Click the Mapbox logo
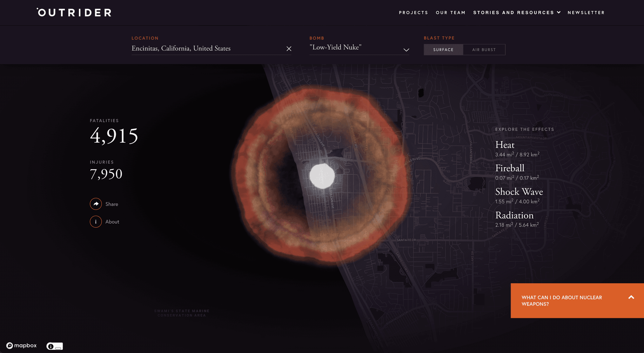 click(x=22, y=345)
